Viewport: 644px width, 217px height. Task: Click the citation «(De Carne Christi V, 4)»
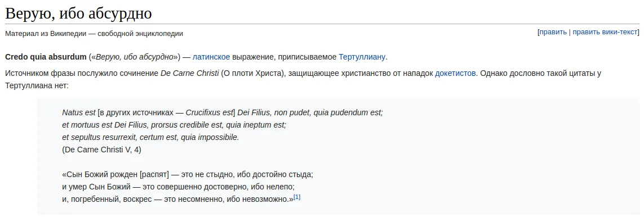[x=101, y=150]
